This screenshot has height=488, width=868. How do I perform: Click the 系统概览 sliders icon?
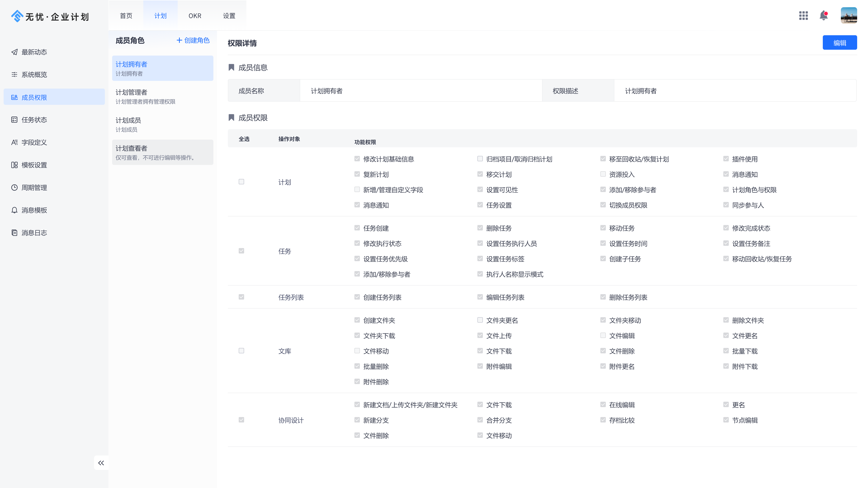(x=14, y=74)
